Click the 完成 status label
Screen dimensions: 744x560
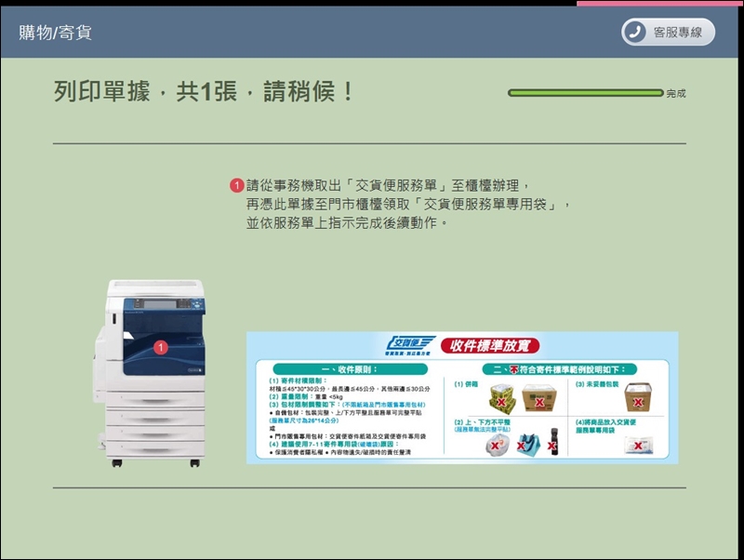coord(676,94)
